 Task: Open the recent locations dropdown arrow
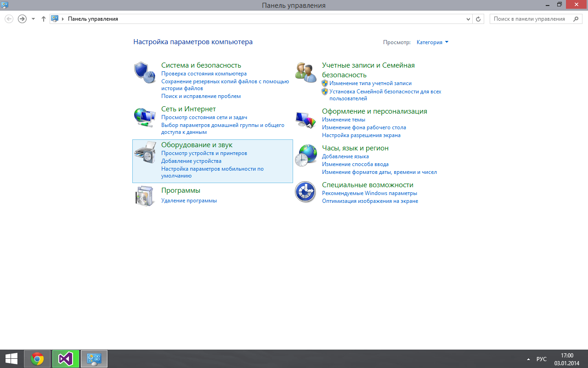click(33, 19)
